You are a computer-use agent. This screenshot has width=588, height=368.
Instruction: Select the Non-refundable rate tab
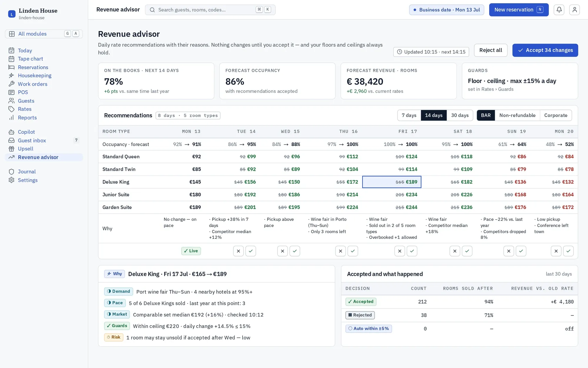(x=517, y=115)
